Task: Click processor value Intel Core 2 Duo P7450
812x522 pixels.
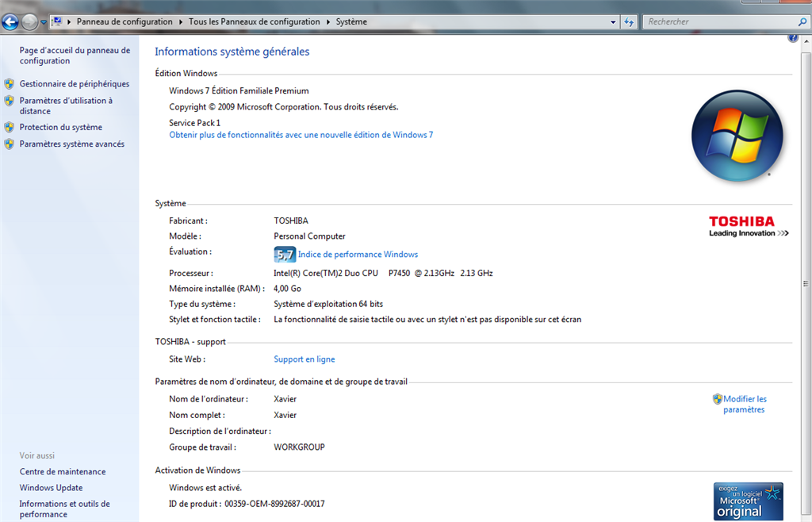Action: click(383, 273)
